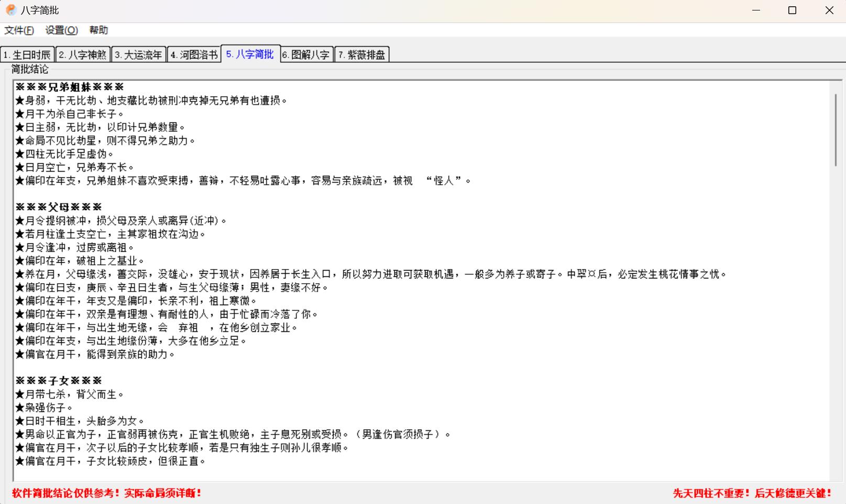Click the line 偏印在年支，与出生地缘份薄
This screenshot has height=504, width=846.
point(131,341)
